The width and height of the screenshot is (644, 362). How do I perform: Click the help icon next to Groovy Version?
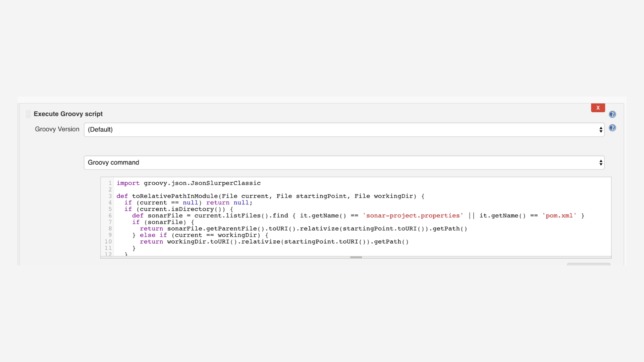pos(612,128)
